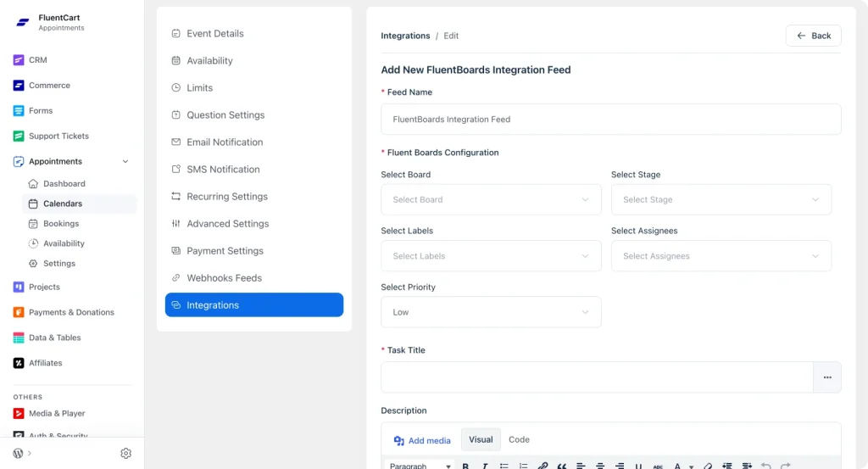This screenshot has height=469, width=868.
Task: Open Support Tickets in the sidebar
Action: 50,137
